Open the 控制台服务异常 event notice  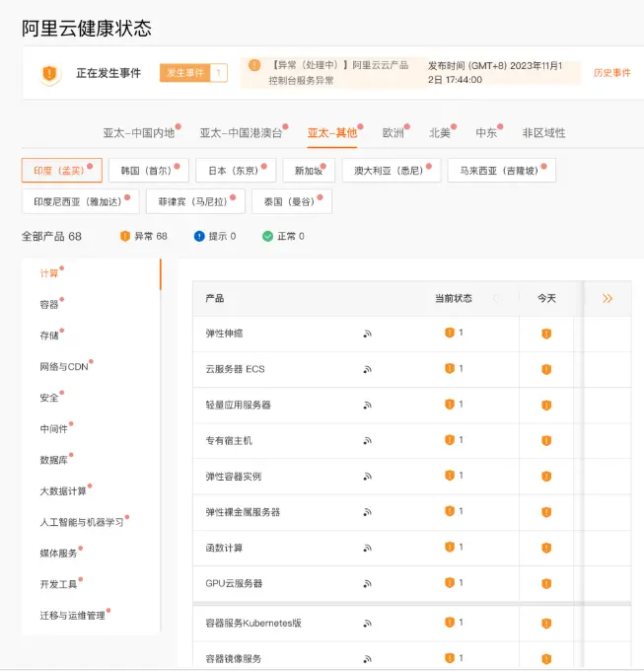coord(339,73)
